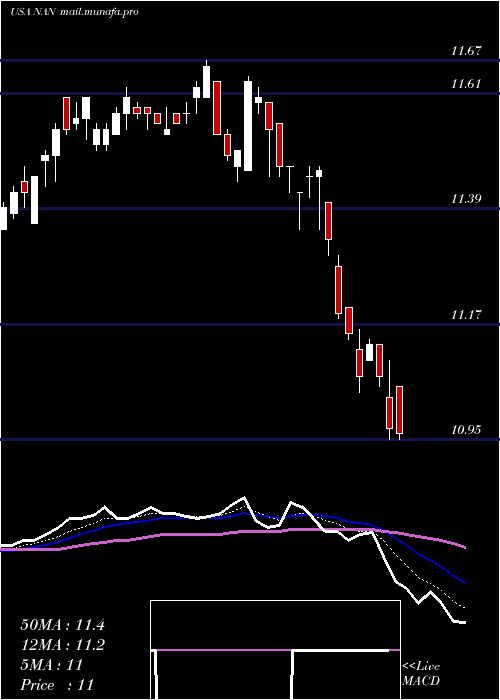Click the 11.39 price level label

[466, 199]
